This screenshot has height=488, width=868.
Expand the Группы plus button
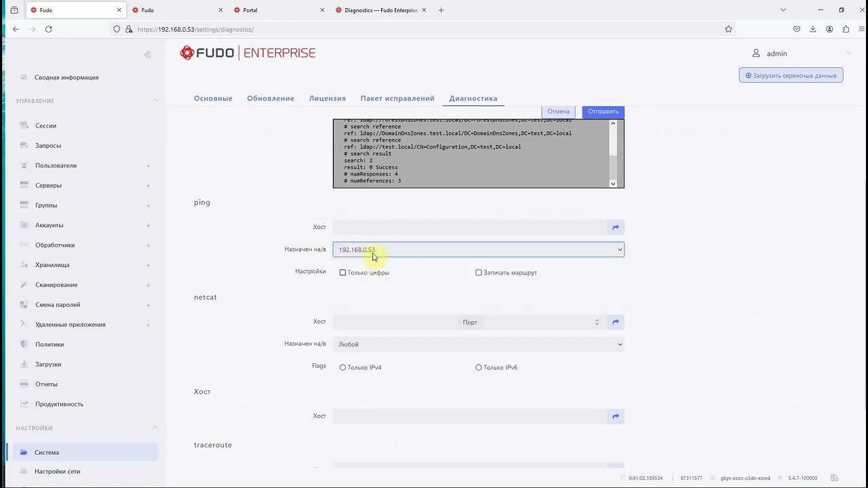click(148, 205)
